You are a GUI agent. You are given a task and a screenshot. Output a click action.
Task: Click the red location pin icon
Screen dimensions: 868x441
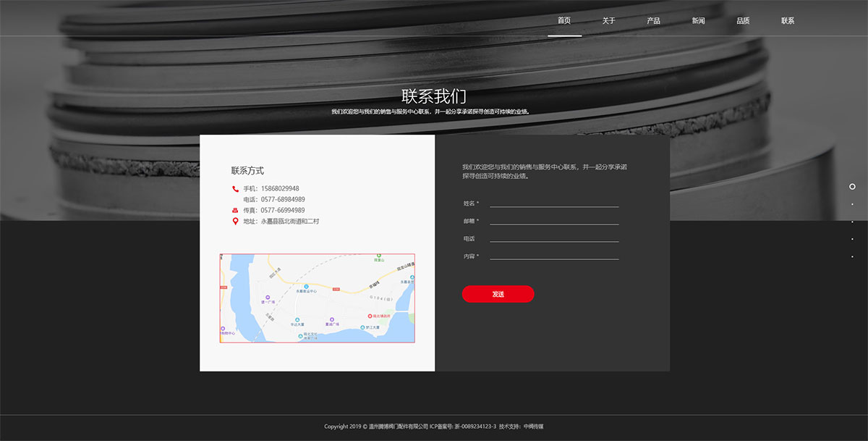point(235,221)
